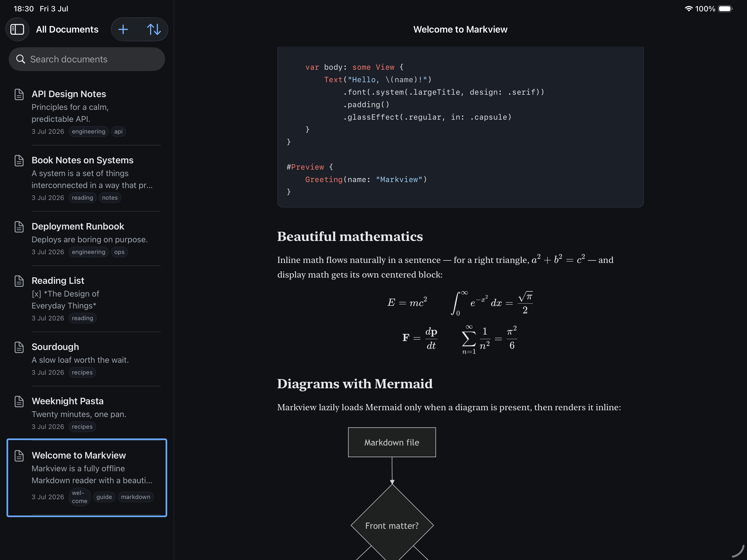Click the 'Principles for a calm' preview text

point(70,113)
